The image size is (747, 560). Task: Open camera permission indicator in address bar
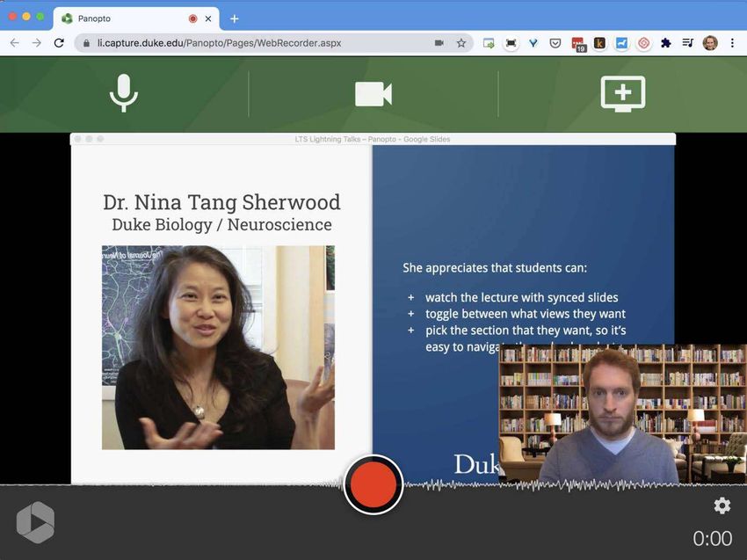coord(439,43)
